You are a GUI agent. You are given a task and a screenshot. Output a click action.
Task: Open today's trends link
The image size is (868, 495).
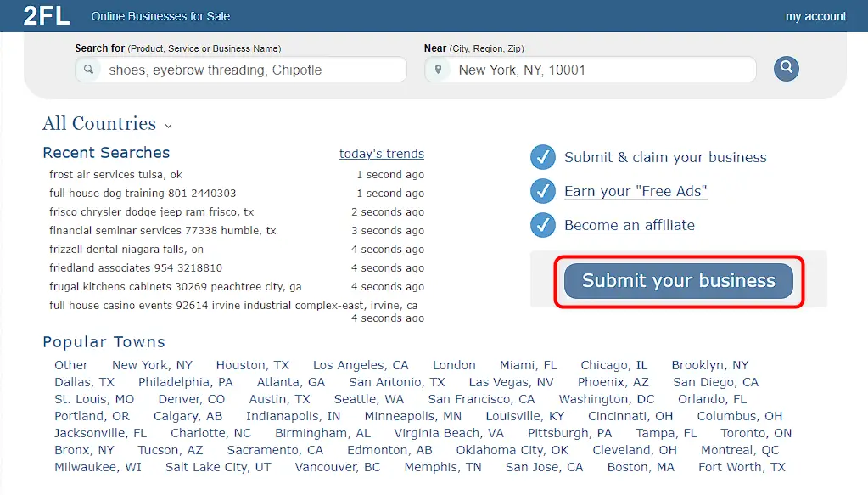tap(382, 154)
